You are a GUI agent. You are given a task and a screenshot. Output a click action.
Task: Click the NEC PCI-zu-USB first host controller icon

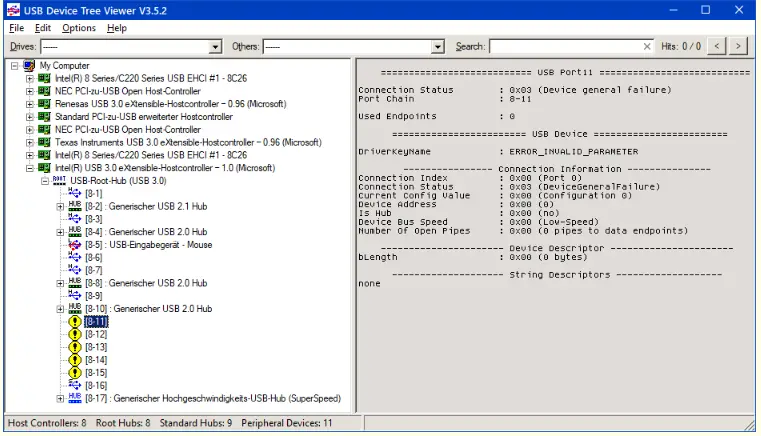(44, 91)
